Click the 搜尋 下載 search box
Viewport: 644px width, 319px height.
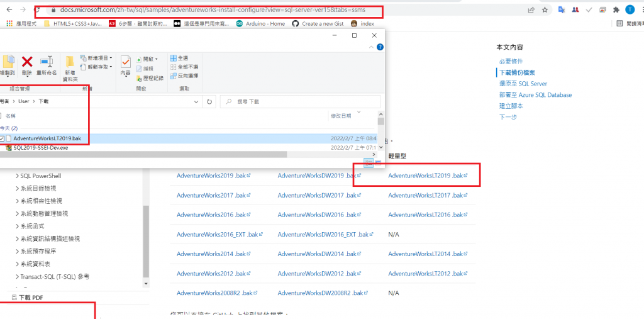pos(300,101)
